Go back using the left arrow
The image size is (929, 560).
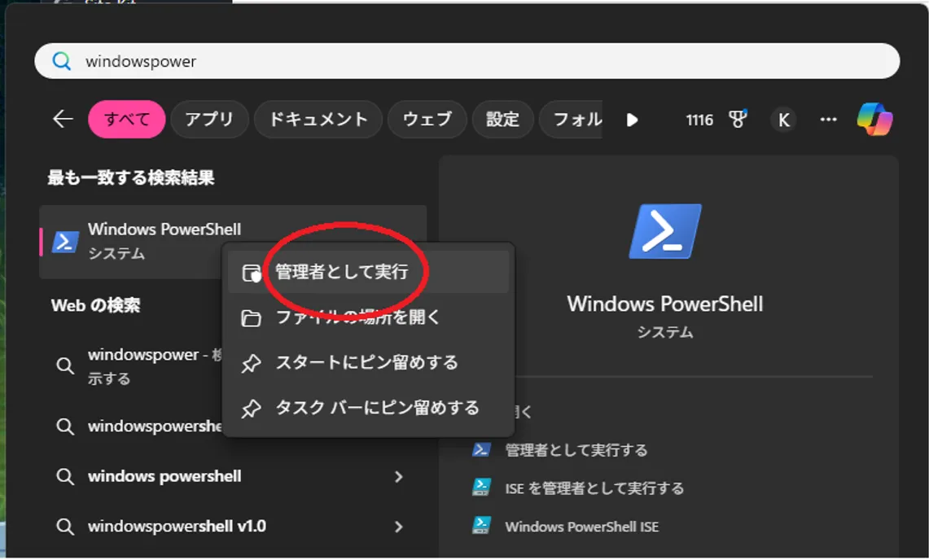point(62,119)
